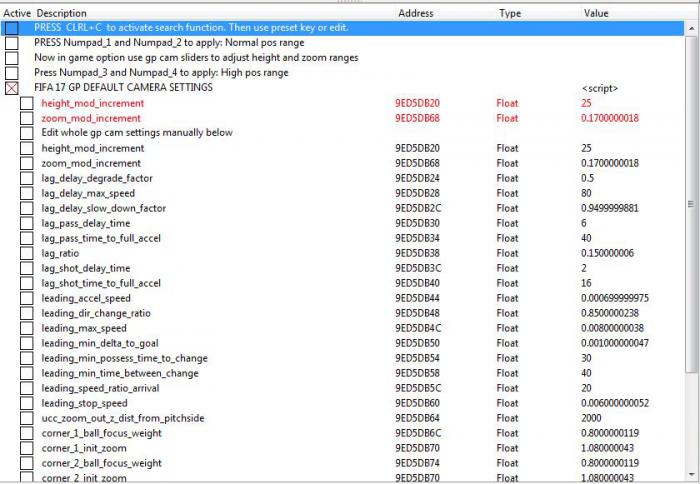This screenshot has width=700, height=484.
Task: Select the 2000 value of ucc_zoom_out_z_dist_from_pitchside
Action: click(592, 418)
